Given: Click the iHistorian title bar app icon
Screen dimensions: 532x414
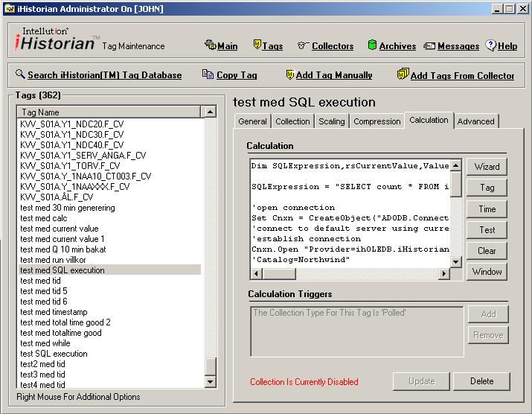Looking at the screenshot, I should pyautogui.click(x=10, y=8).
